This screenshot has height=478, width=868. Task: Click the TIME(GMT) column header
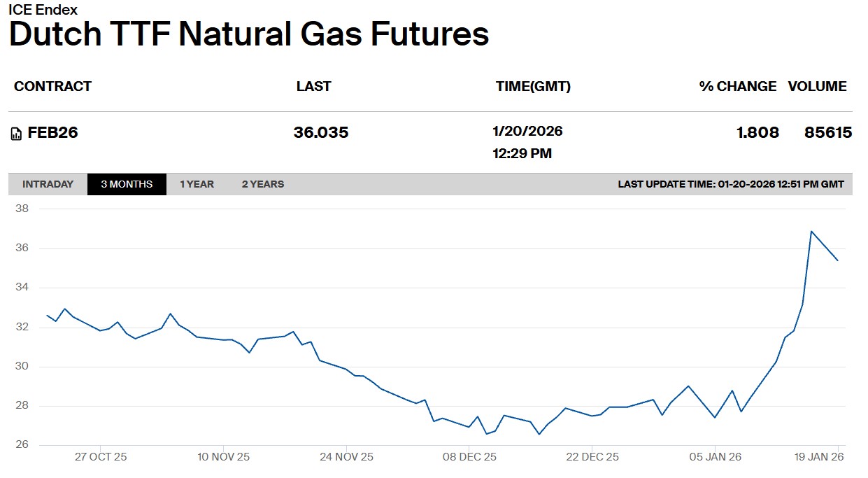(x=533, y=86)
